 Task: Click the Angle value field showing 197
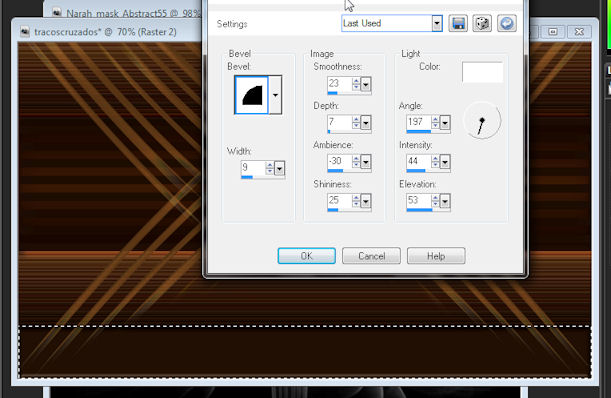(x=419, y=122)
